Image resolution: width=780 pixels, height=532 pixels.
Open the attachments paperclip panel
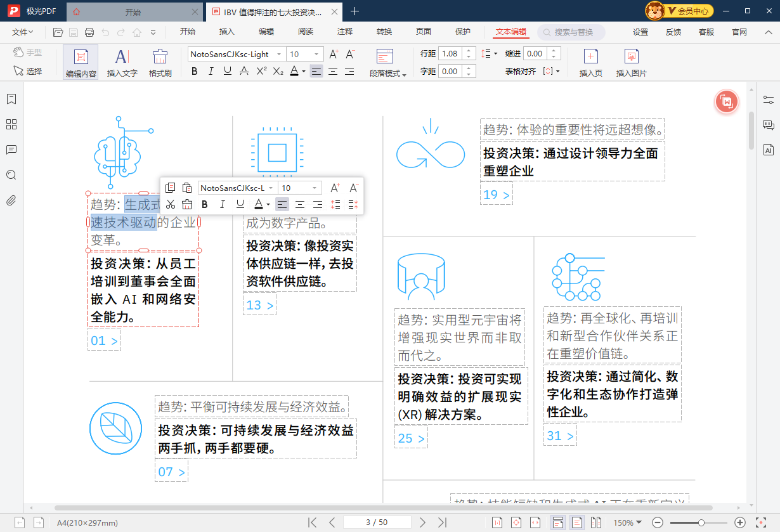(x=11, y=200)
